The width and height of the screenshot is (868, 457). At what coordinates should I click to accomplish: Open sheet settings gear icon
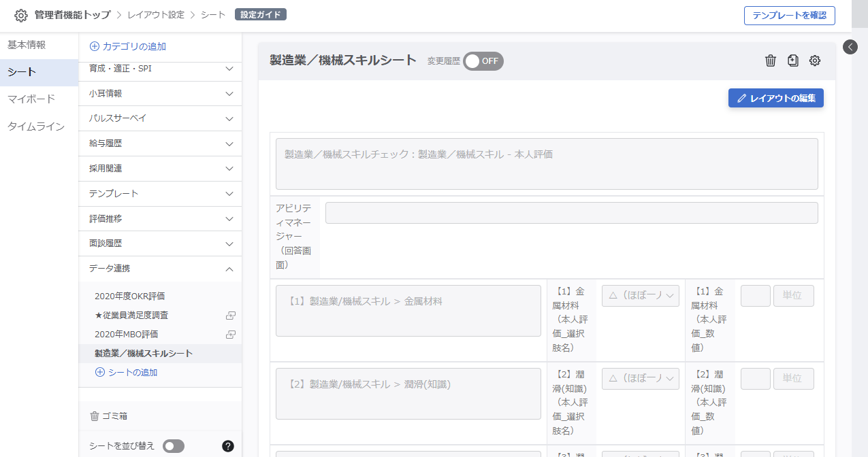pyautogui.click(x=815, y=61)
